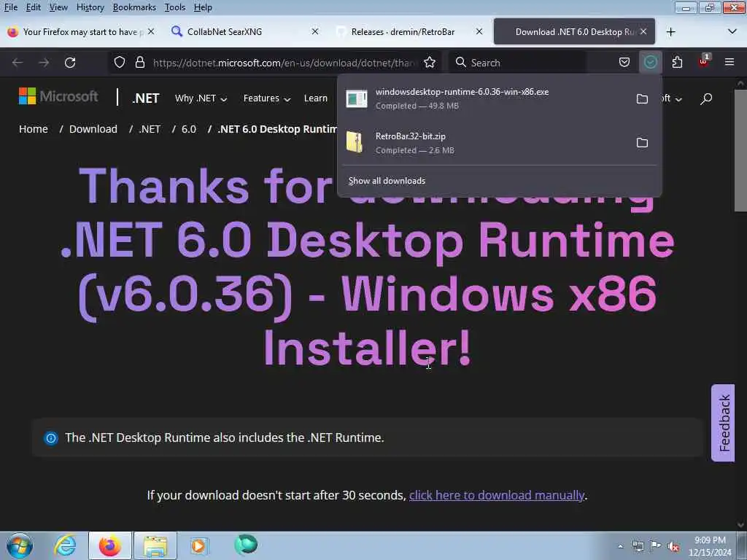Click the green round taskbar icon
The height and width of the screenshot is (560, 747).
246,545
